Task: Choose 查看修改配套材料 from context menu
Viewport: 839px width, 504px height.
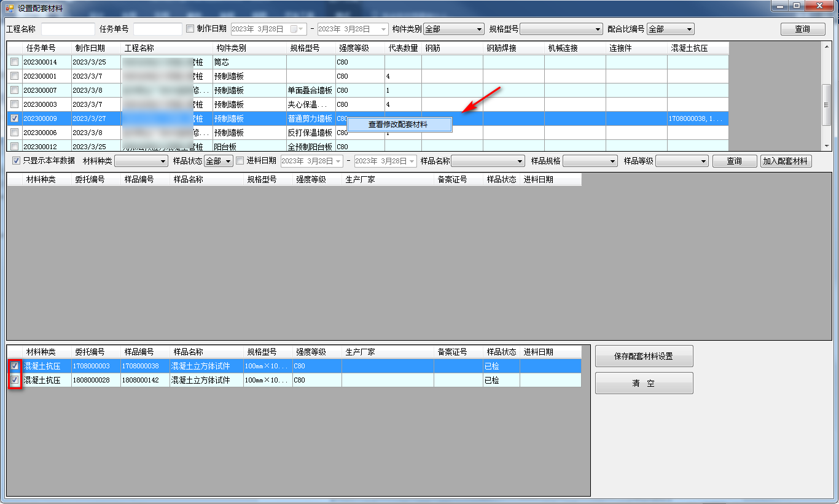Action: [399, 125]
